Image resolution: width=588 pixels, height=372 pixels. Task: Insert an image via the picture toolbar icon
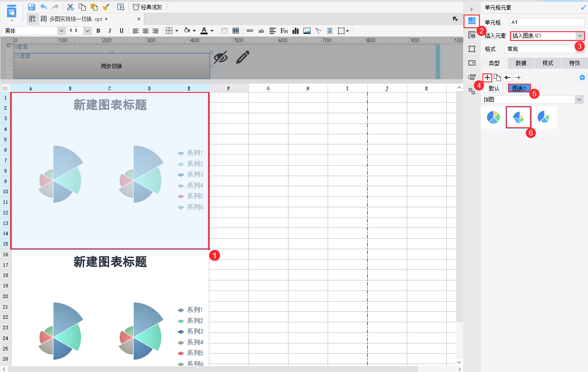(x=307, y=30)
